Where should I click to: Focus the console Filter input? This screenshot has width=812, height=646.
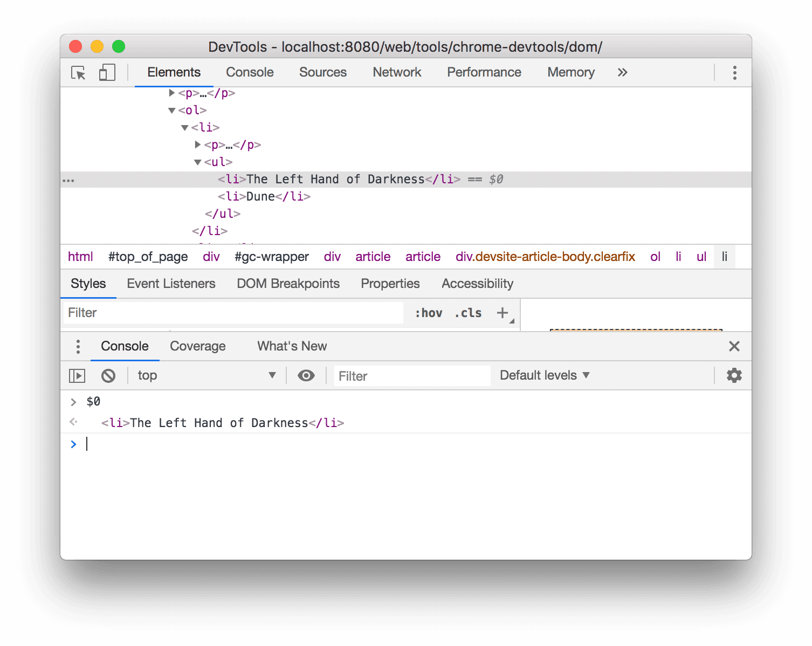pos(412,376)
